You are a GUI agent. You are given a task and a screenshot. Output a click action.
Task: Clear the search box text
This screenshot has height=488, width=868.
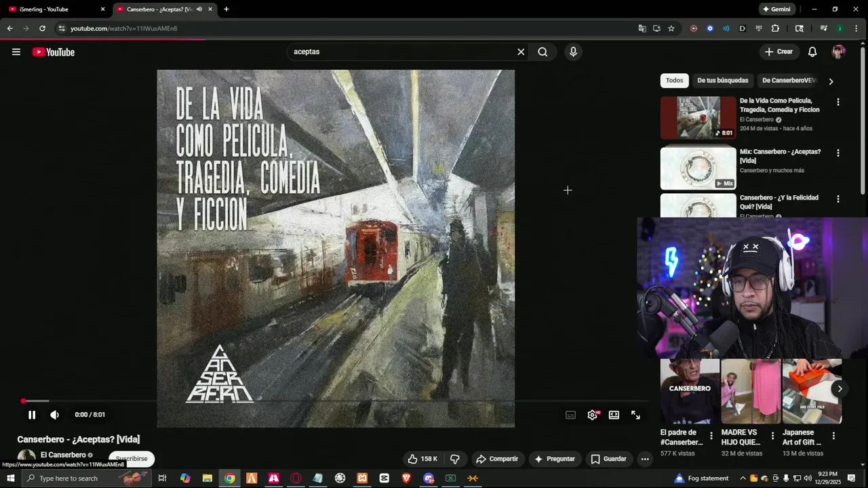(x=521, y=52)
